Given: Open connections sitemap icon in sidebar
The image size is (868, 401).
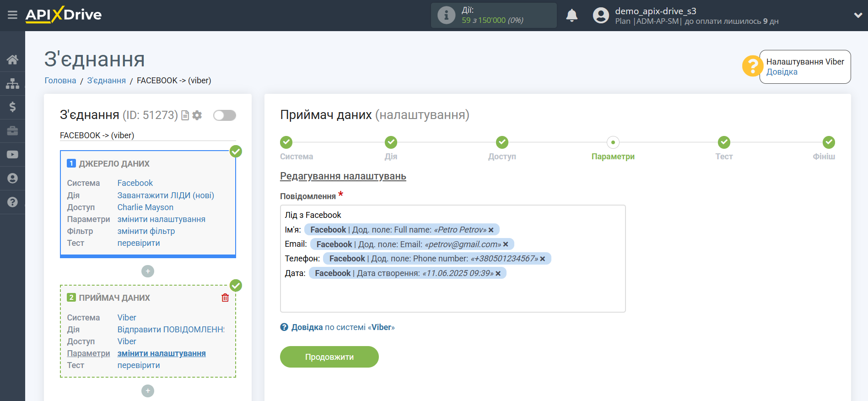Looking at the screenshot, I should point(12,83).
